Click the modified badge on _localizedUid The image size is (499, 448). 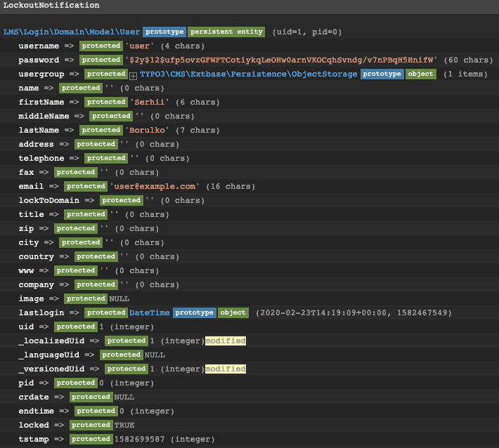226,341
